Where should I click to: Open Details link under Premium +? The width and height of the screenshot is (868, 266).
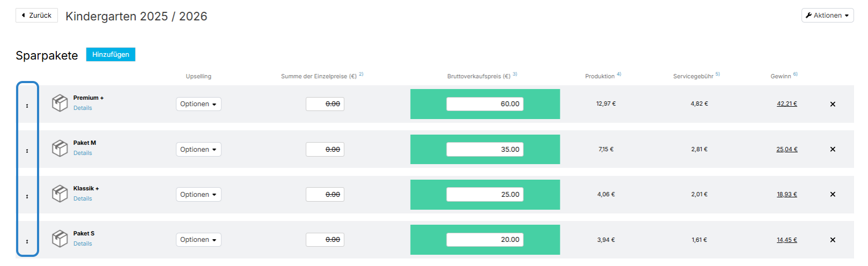(83, 108)
